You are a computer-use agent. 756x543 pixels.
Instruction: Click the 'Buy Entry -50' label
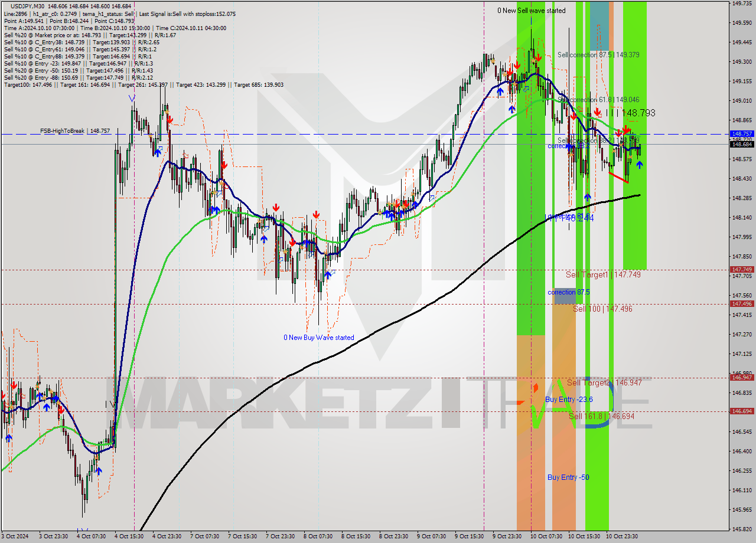coord(568,477)
